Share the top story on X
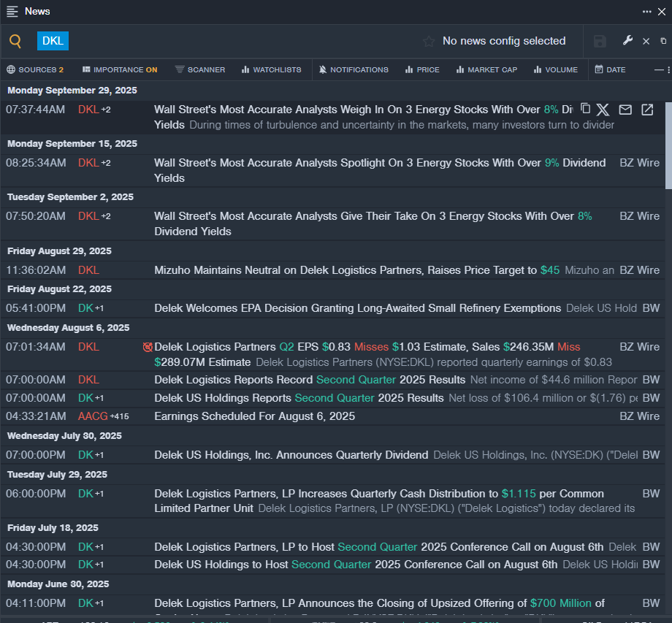 click(x=603, y=110)
